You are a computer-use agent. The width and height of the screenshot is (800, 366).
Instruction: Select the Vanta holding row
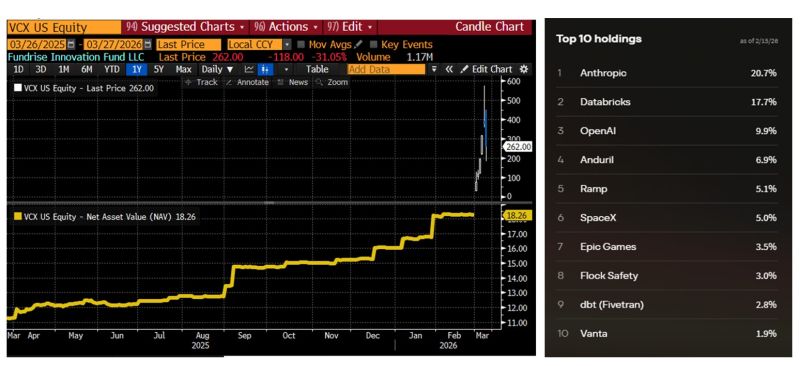coord(667,334)
